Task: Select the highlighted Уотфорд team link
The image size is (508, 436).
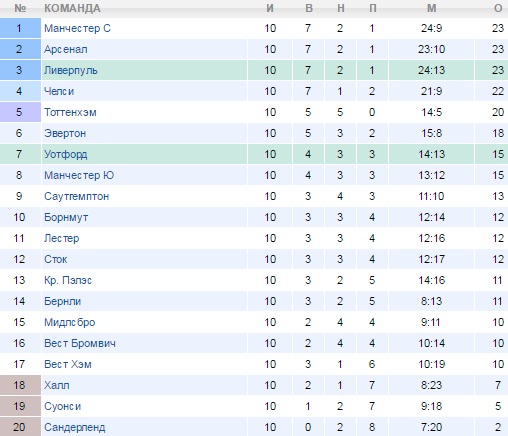Action: [x=66, y=154]
